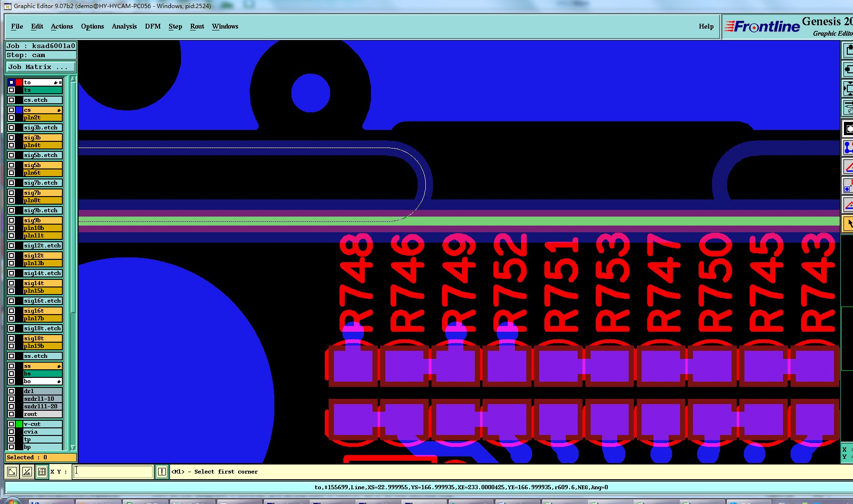Image resolution: width=853 pixels, height=504 pixels.
Task: Click the layer list scrollbar thumb
Action: click(73, 198)
